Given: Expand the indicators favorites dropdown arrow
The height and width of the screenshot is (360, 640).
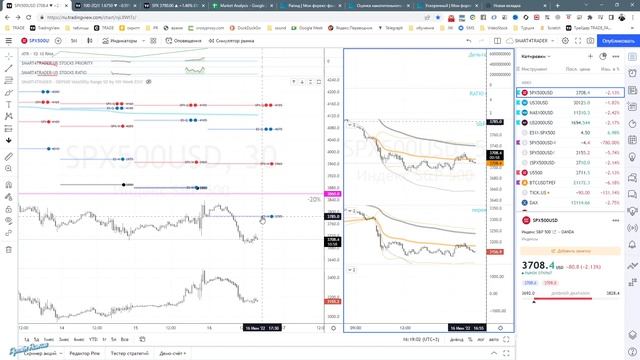Looking at the screenshot, I should click(x=143, y=41).
